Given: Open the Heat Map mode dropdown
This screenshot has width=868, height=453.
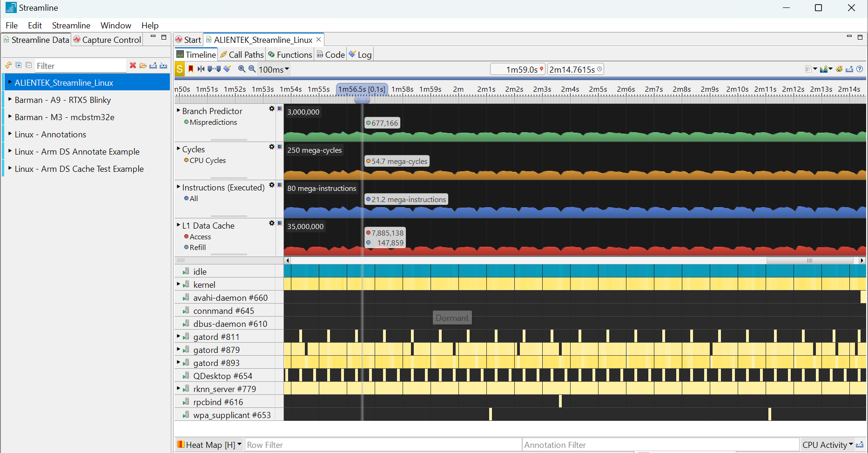Looking at the screenshot, I should pos(239,445).
